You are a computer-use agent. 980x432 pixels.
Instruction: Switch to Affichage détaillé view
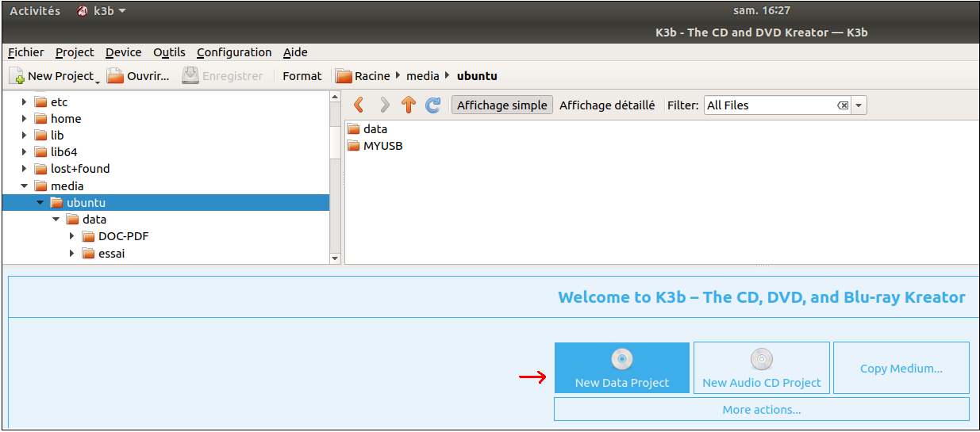[x=607, y=105]
